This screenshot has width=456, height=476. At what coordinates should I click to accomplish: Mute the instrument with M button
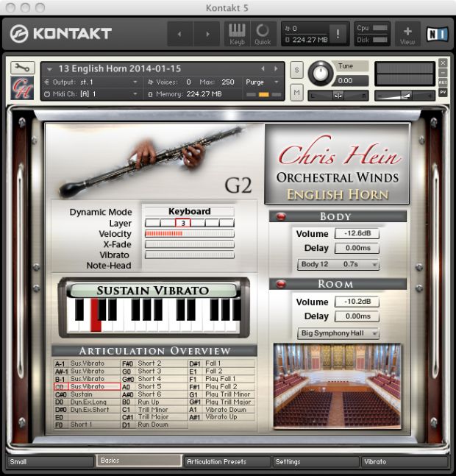tap(296, 92)
